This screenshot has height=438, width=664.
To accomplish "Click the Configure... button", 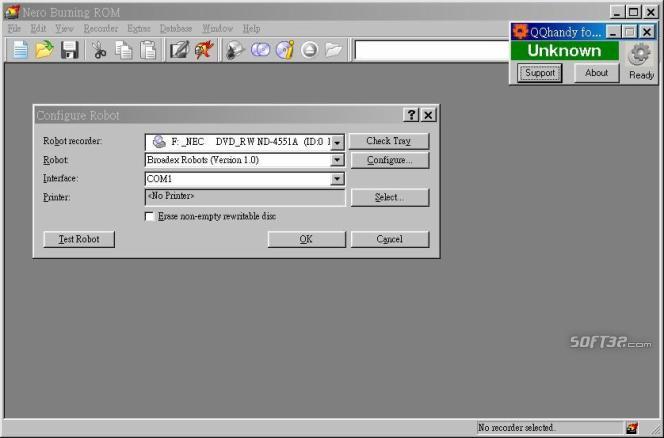I will point(390,161).
